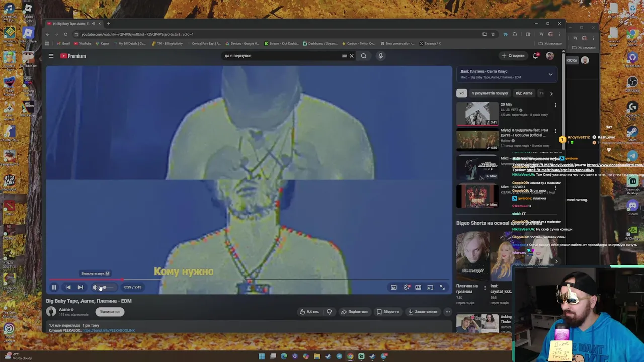Open YouTube notifications bell
This screenshot has width=644, height=362.
(x=536, y=56)
